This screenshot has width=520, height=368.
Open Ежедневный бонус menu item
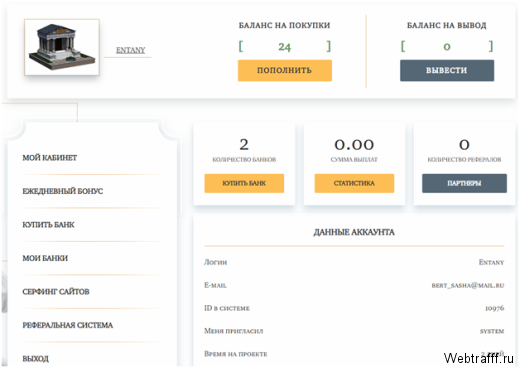pos(63,191)
